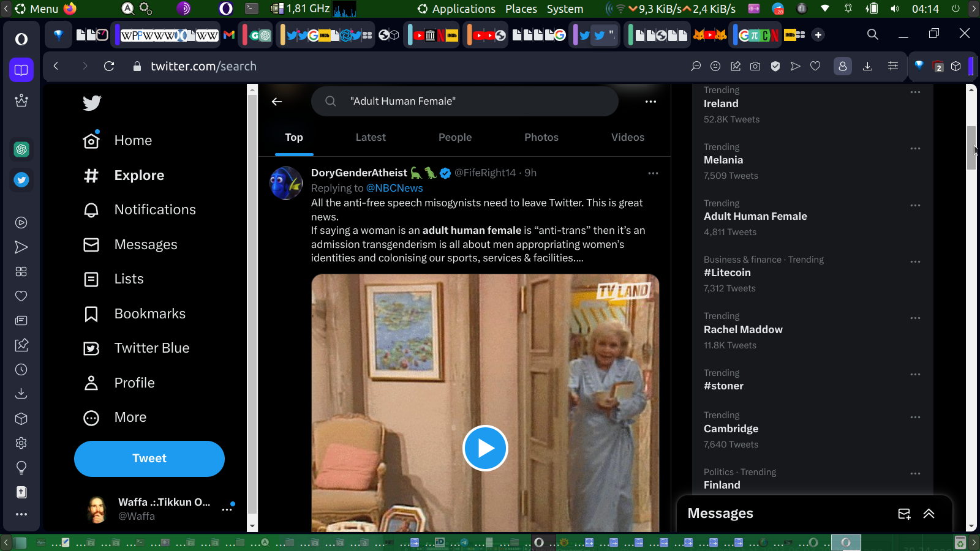Reload the twitter.com page
The height and width of the screenshot is (551, 980).
point(109,66)
